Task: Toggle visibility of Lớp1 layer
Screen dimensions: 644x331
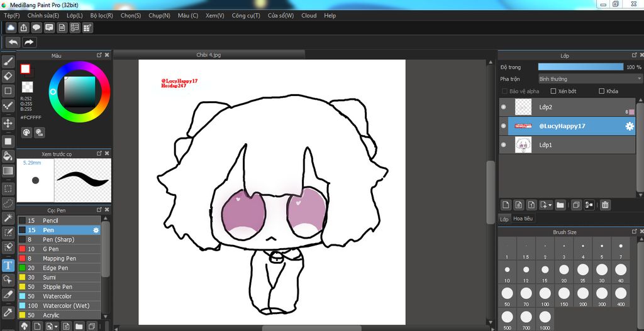Action: pyautogui.click(x=504, y=145)
